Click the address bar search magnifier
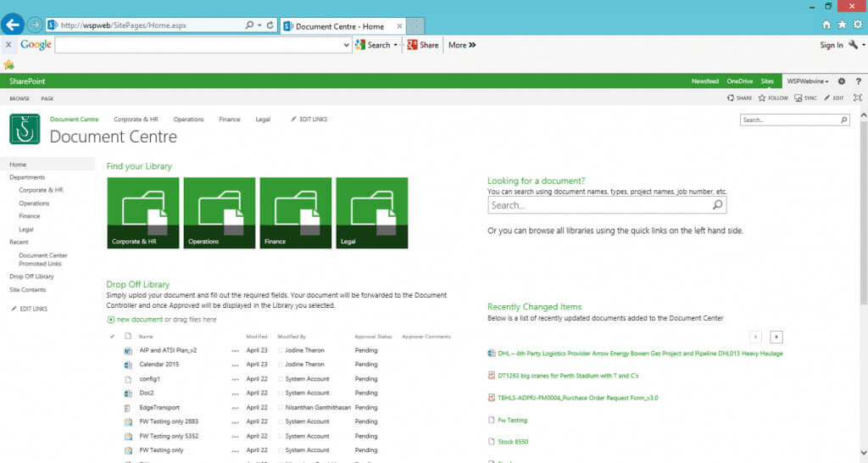Image resolution: width=868 pixels, height=463 pixels. point(250,25)
